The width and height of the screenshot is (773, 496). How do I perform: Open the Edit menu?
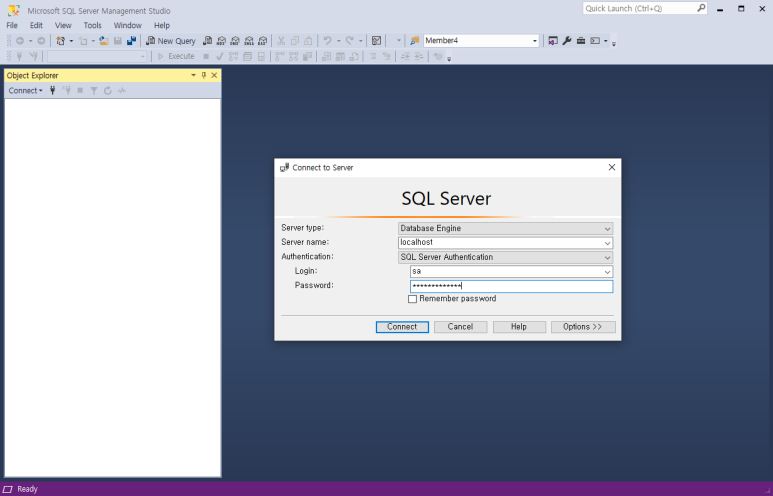[36, 25]
